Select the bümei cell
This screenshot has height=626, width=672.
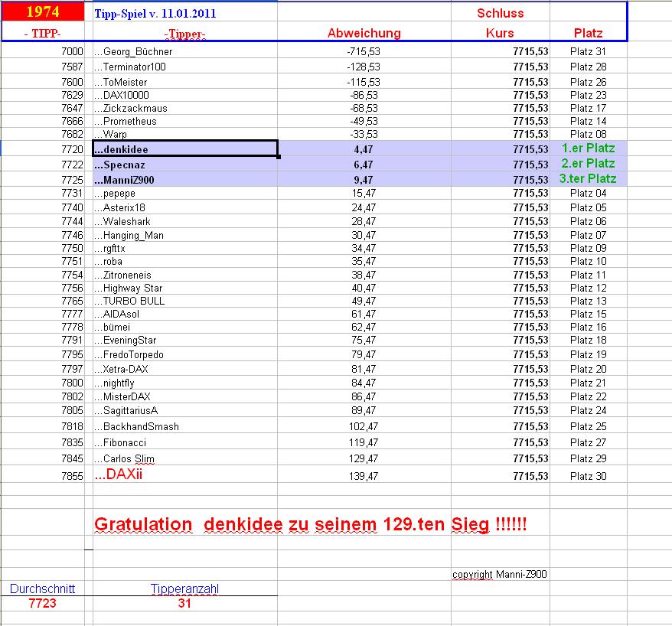pos(185,327)
